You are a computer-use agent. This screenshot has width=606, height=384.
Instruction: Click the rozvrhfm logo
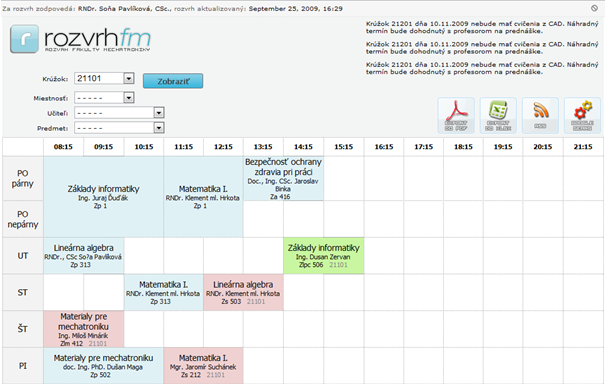click(x=80, y=39)
